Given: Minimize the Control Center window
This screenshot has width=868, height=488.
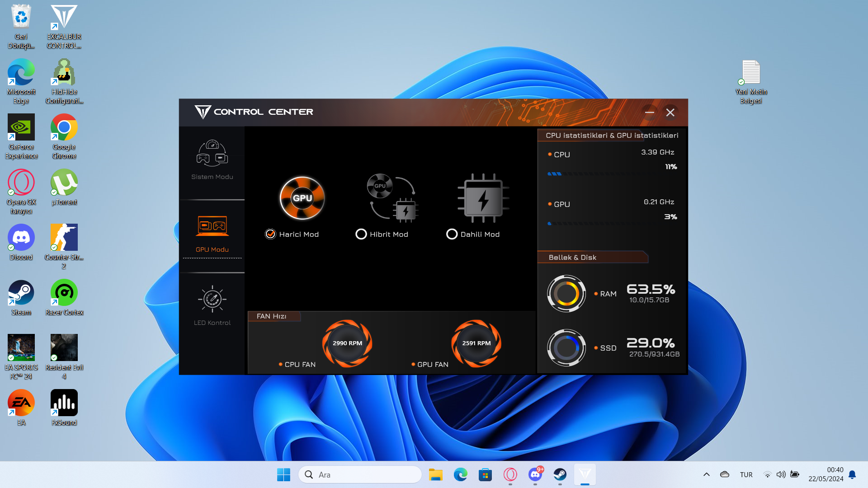Looking at the screenshot, I should (x=649, y=113).
